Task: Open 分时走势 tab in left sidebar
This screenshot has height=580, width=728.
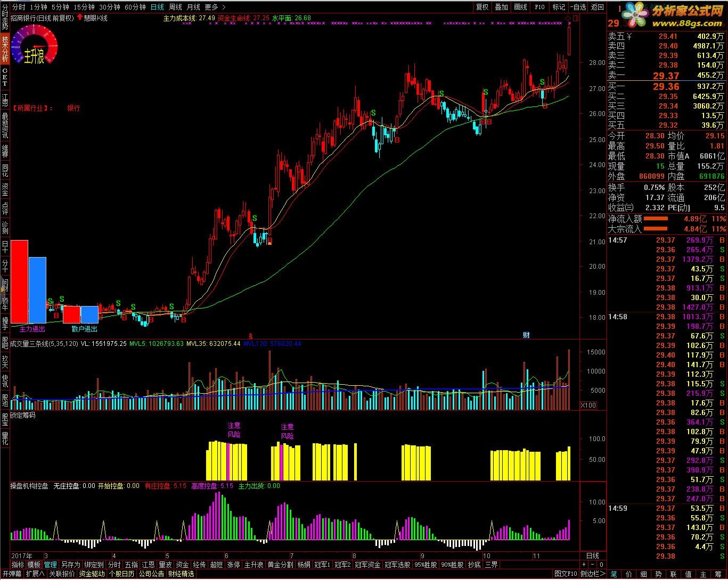Action: pyautogui.click(x=5, y=16)
